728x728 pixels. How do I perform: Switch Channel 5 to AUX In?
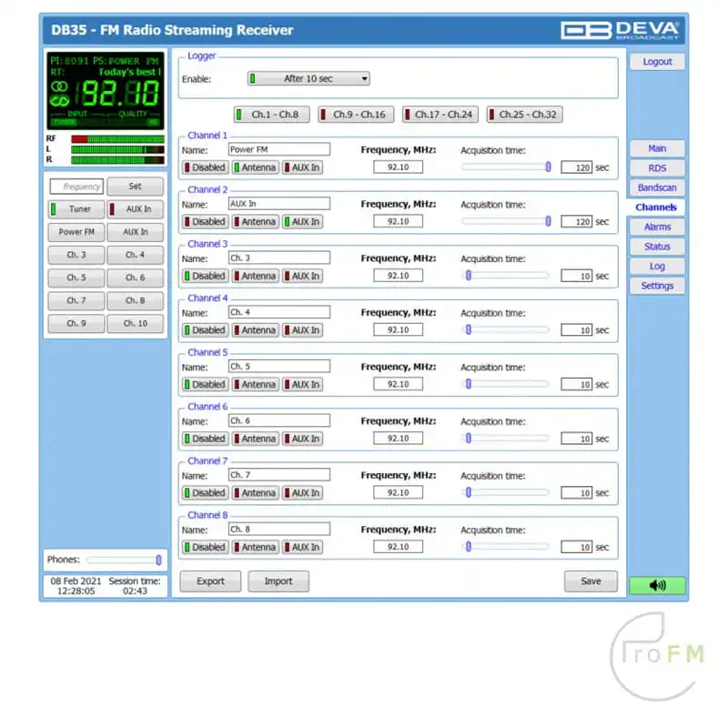[301, 384]
